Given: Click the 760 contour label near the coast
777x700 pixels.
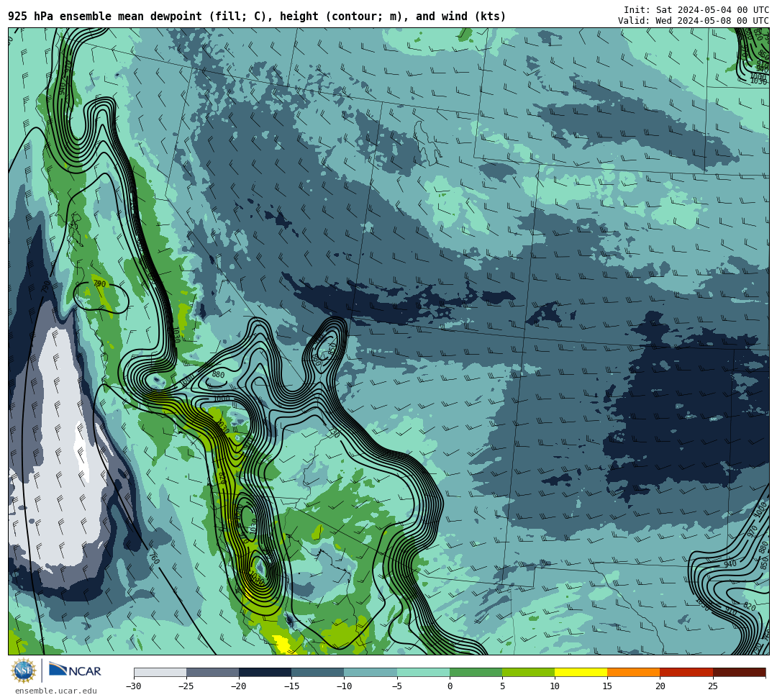Looking at the screenshot, I should tap(154, 558).
